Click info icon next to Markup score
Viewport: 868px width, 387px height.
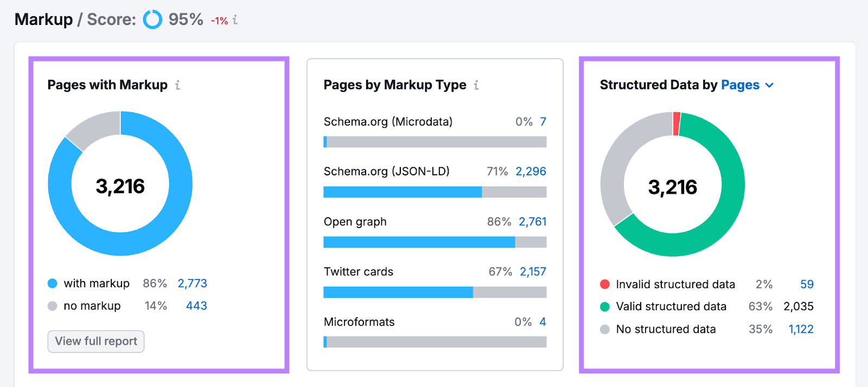pos(235,20)
